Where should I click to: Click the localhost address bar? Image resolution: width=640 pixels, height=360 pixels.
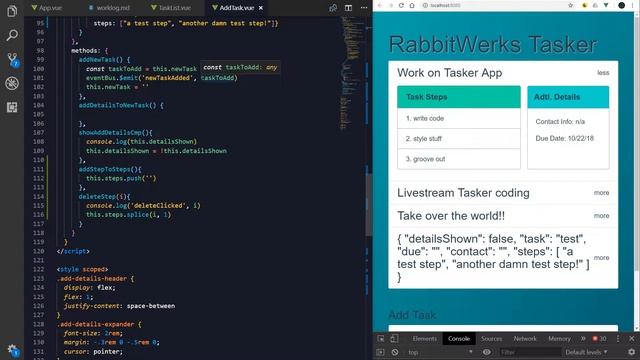click(x=494, y=5)
